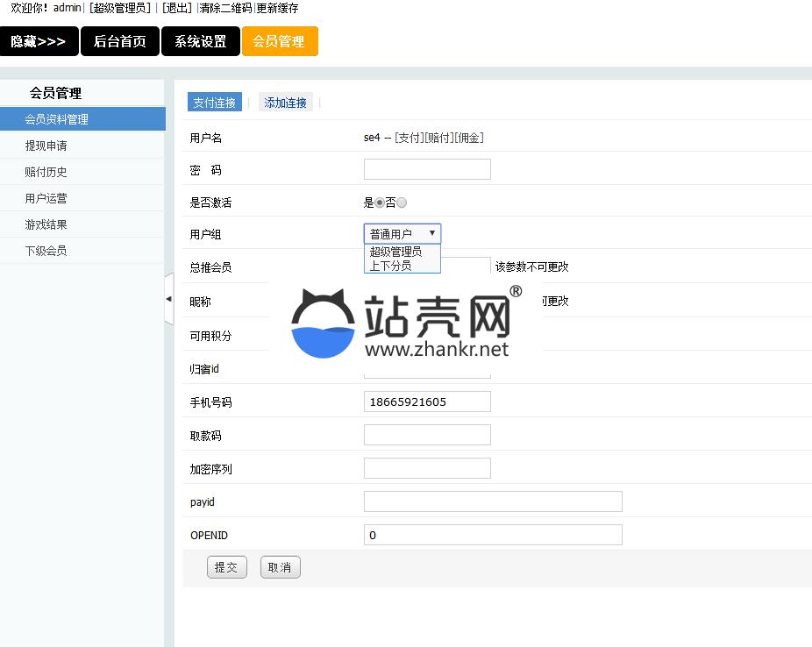
Task: Switch to the 会员管理 top tab
Action: [x=279, y=41]
